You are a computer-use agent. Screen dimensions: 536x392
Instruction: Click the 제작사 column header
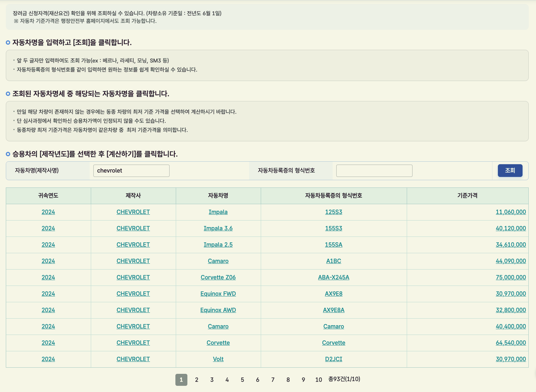point(133,195)
